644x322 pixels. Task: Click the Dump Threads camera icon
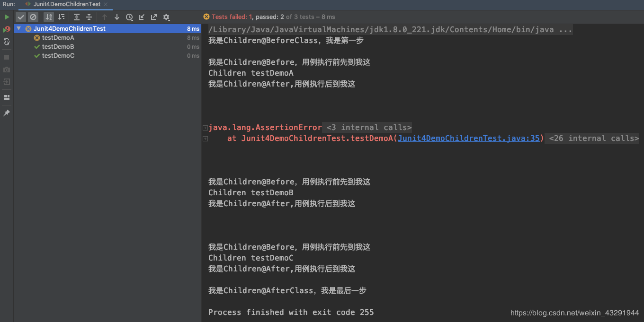click(7, 70)
